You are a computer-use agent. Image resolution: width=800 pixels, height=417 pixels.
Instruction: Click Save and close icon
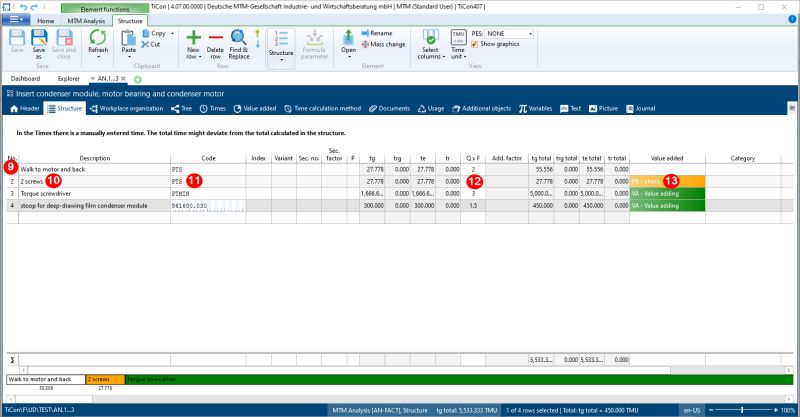tap(64, 44)
